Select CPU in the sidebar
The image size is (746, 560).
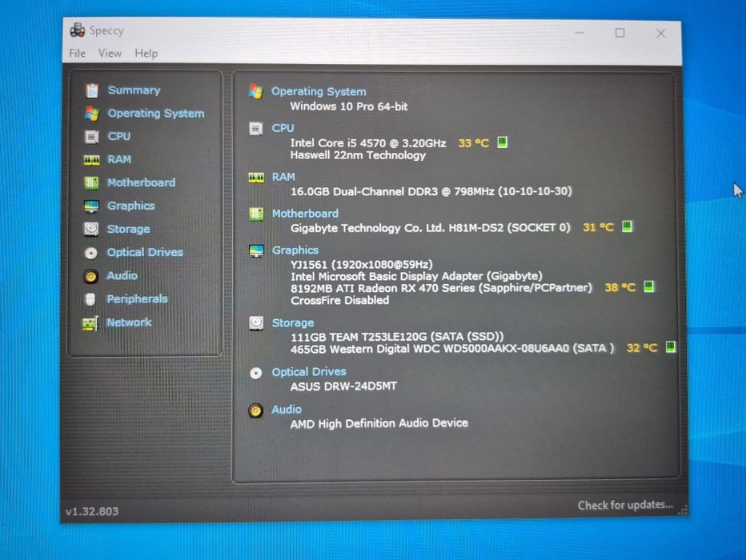pos(119,136)
